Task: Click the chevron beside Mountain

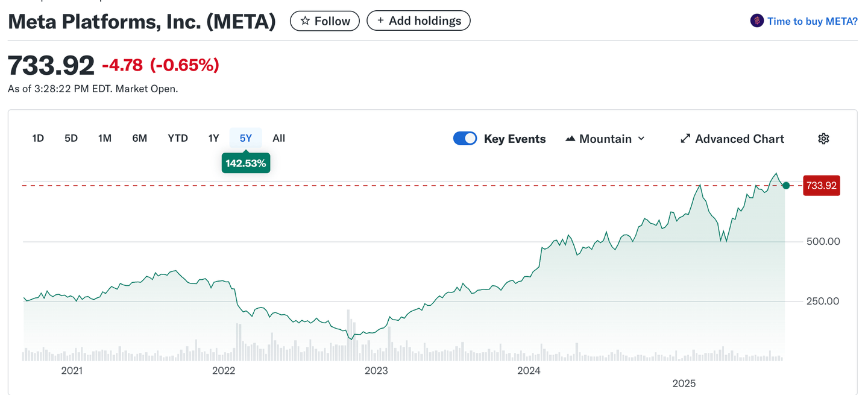Action: (x=641, y=139)
